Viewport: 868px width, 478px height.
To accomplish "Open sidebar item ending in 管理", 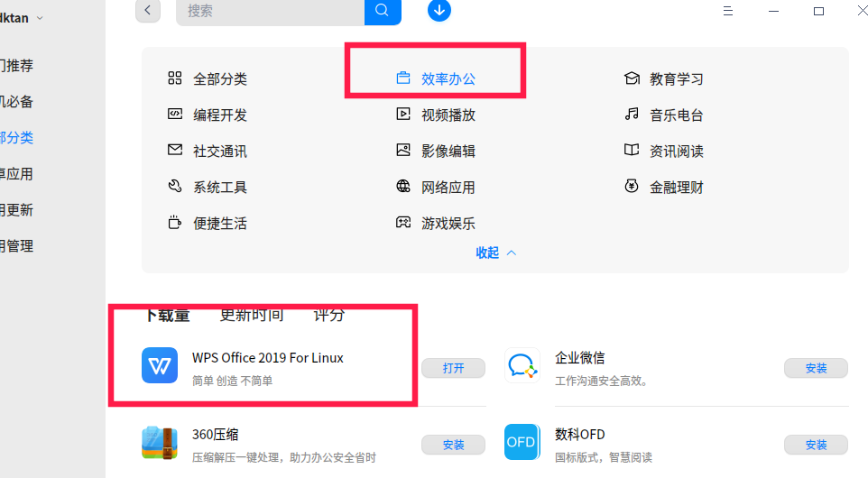I will 16,246.
